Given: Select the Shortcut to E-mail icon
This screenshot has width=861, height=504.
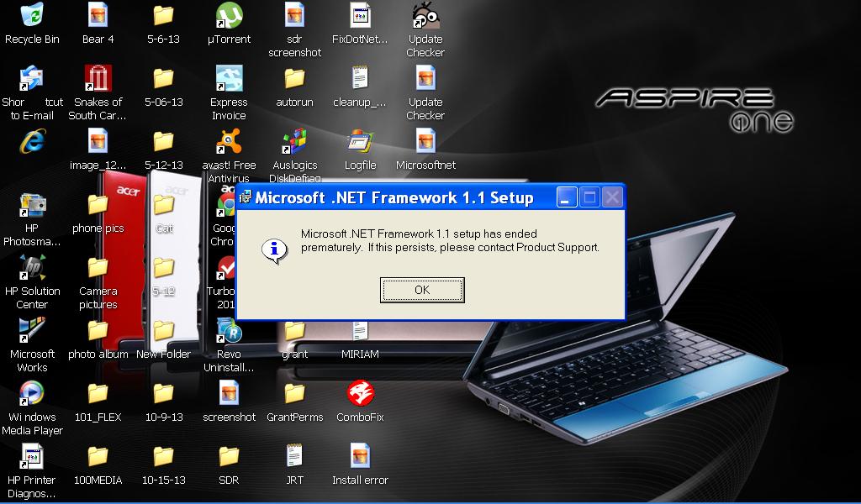Looking at the screenshot, I should point(31,78).
